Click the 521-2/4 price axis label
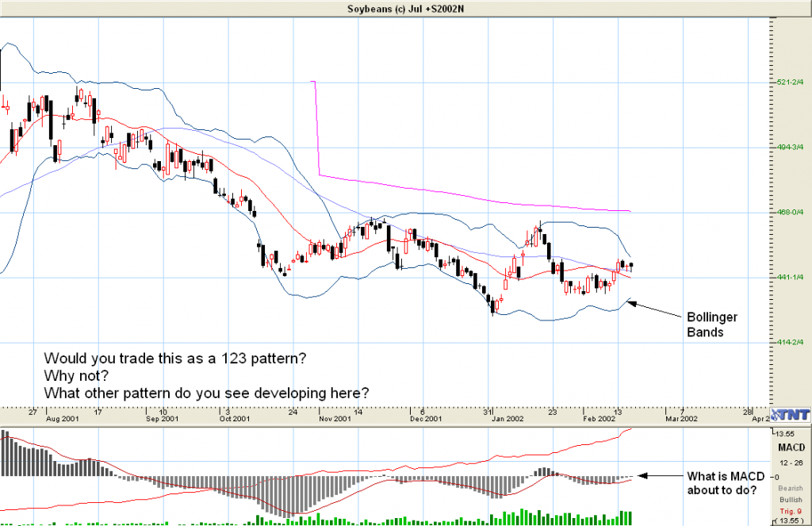 pos(790,83)
